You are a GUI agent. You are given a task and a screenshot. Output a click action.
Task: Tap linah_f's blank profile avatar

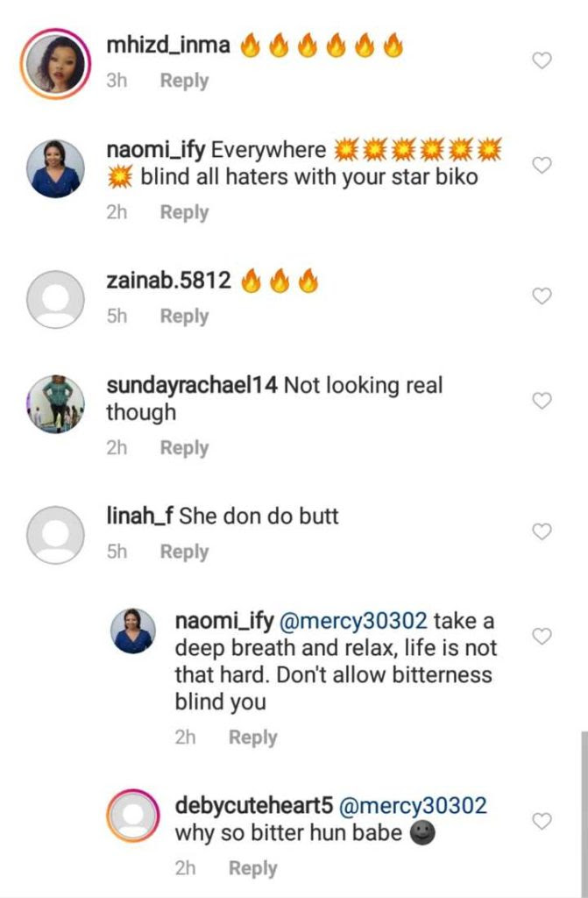[56, 532]
